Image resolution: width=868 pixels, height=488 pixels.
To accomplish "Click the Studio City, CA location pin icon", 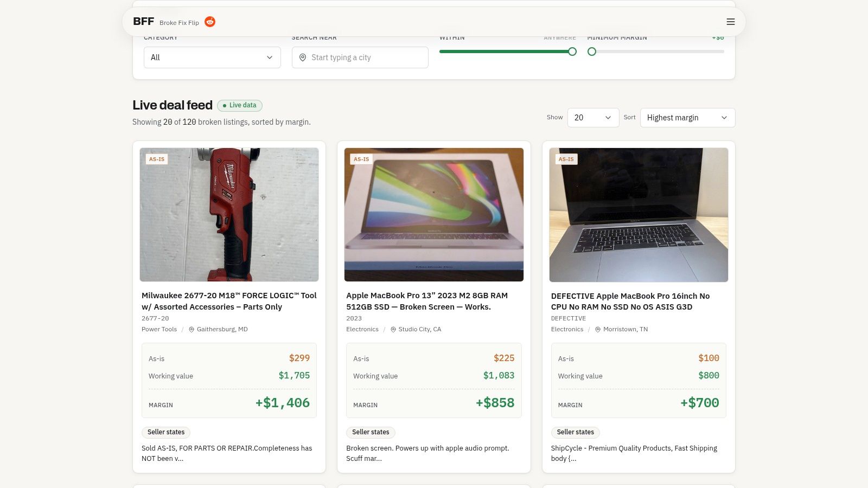I will (393, 330).
